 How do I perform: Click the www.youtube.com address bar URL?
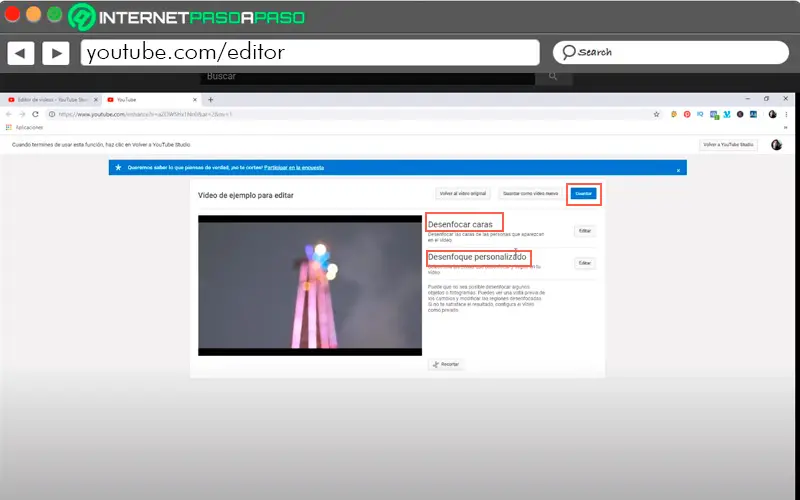[x=145, y=114]
